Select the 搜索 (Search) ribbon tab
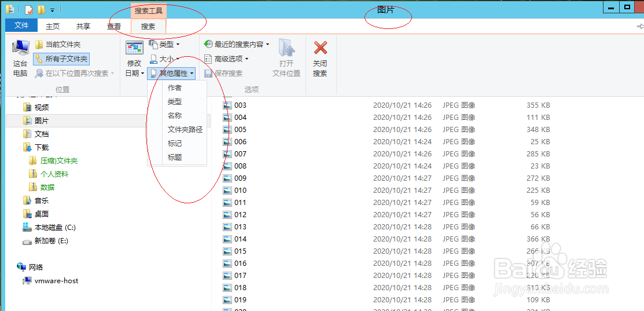644x311 pixels. [x=148, y=26]
